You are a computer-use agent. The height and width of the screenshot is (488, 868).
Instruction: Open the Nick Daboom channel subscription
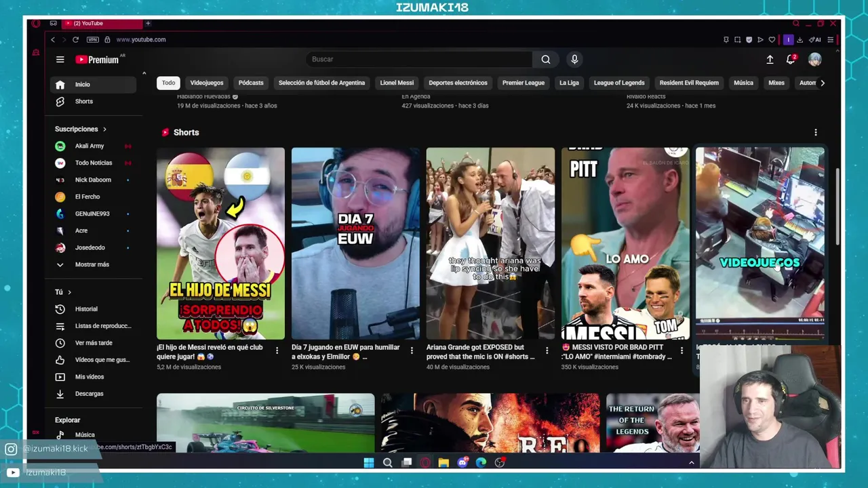pyautogui.click(x=93, y=180)
